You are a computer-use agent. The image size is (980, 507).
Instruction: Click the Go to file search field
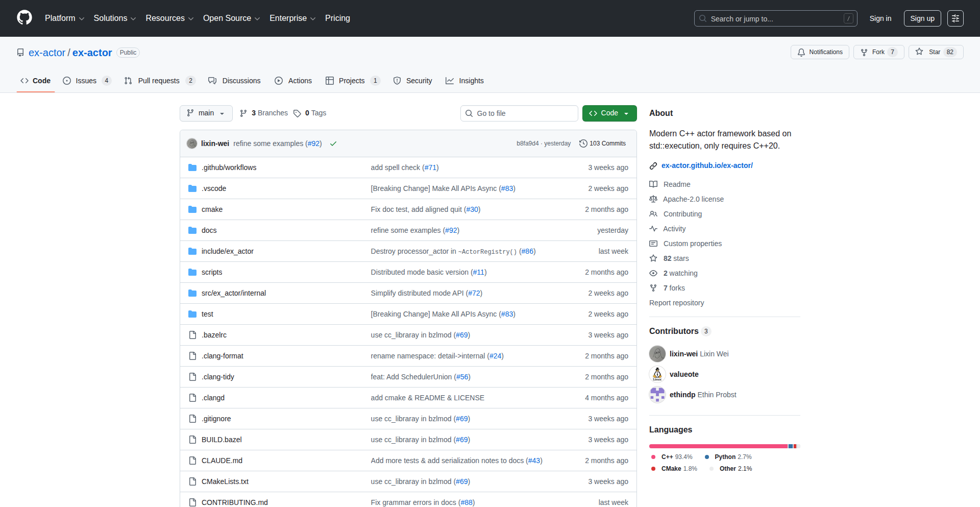point(519,113)
